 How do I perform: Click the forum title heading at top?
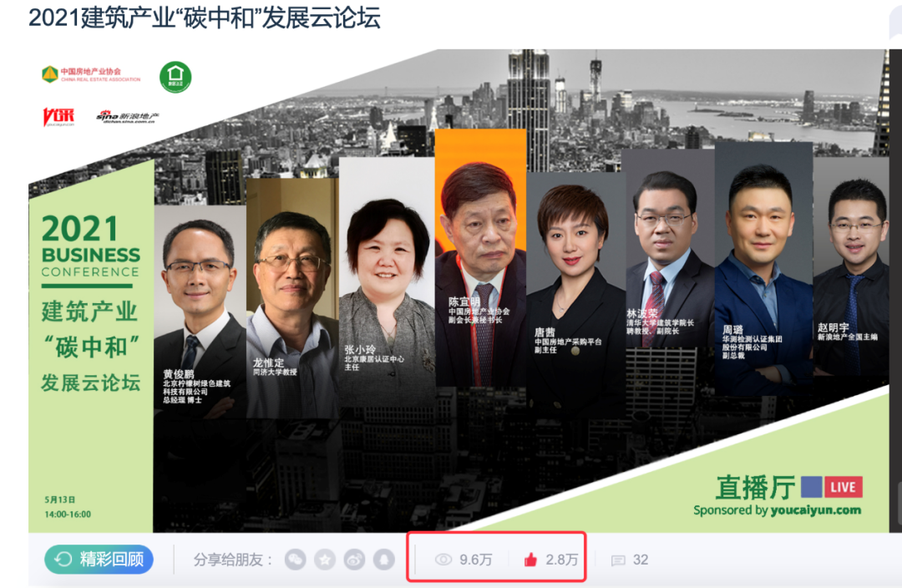[x=205, y=18]
